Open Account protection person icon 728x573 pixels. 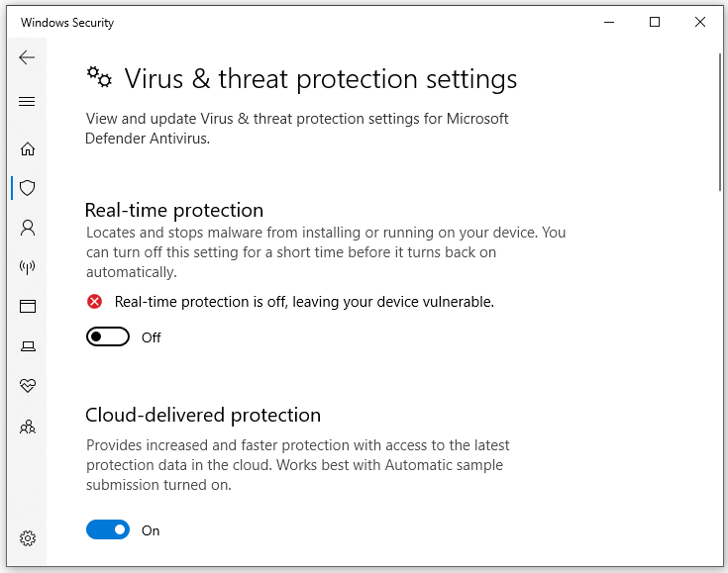pyautogui.click(x=28, y=228)
